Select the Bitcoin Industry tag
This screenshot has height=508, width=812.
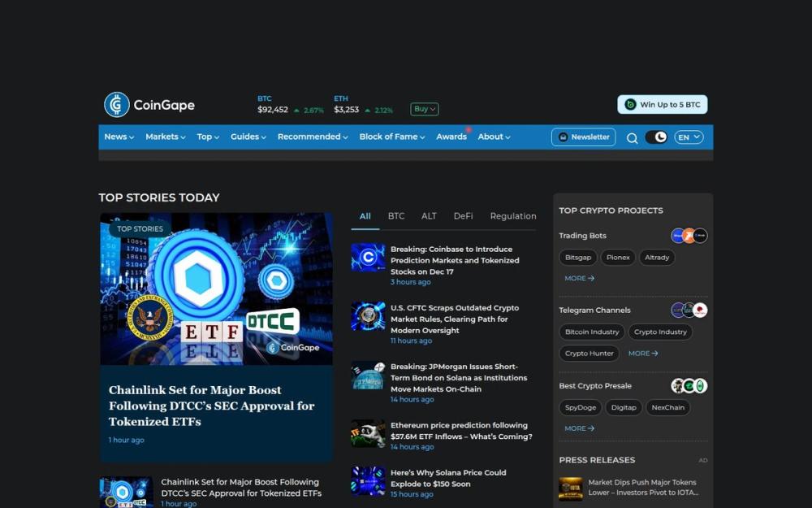[592, 332]
